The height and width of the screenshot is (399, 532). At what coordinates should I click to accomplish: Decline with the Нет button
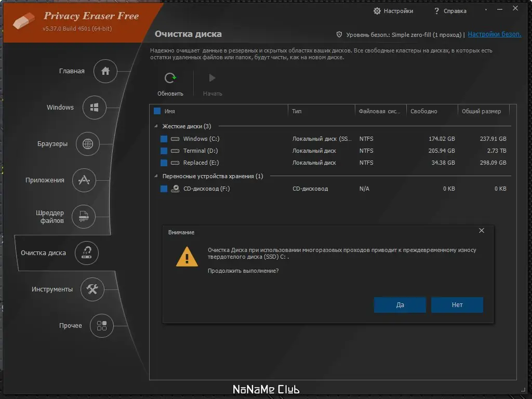457,304
